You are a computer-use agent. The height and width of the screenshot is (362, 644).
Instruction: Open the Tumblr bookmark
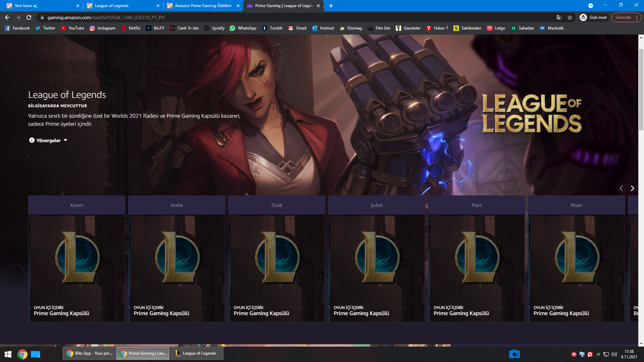(x=272, y=28)
